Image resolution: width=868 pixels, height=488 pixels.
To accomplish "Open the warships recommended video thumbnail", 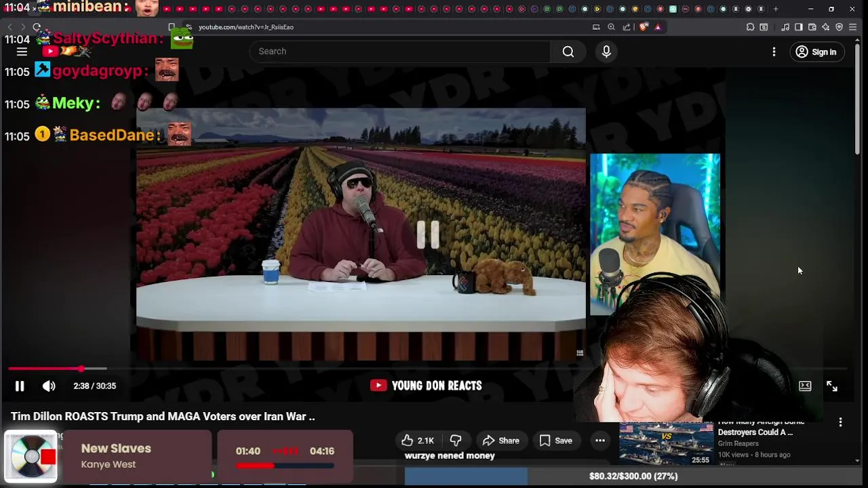I will click(x=665, y=443).
